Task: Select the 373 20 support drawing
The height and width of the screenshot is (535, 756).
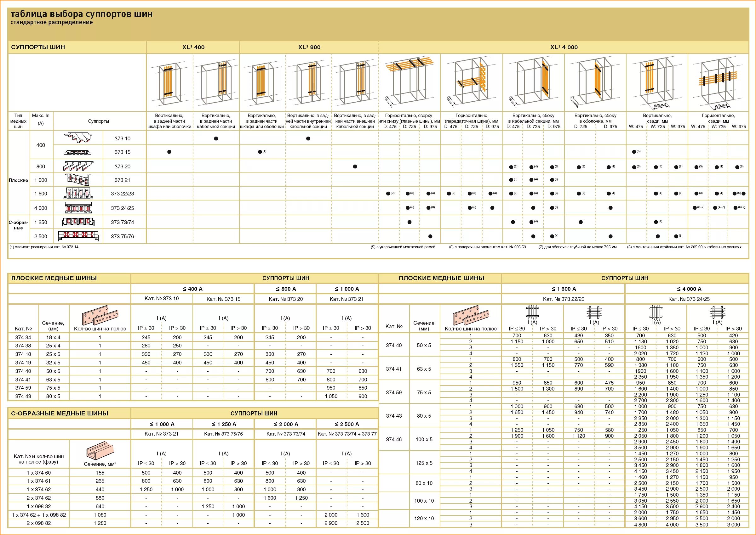Action: [x=78, y=166]
